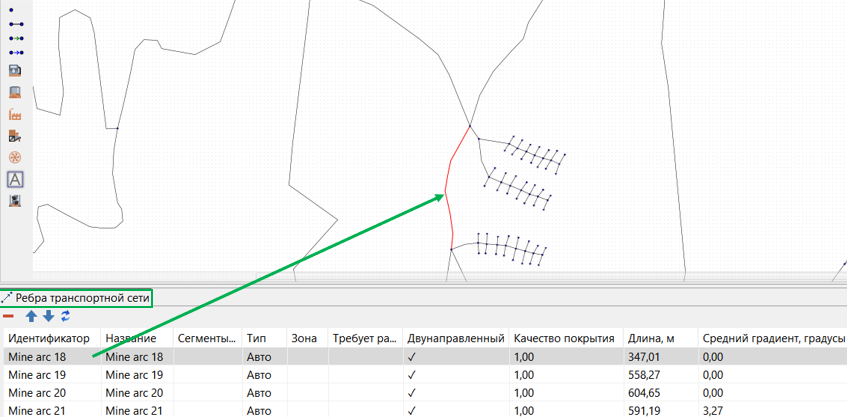Sort by 'Средний градиент, градусы' header
This screenshot has height=417, width=847.
[x=772, y=339]
